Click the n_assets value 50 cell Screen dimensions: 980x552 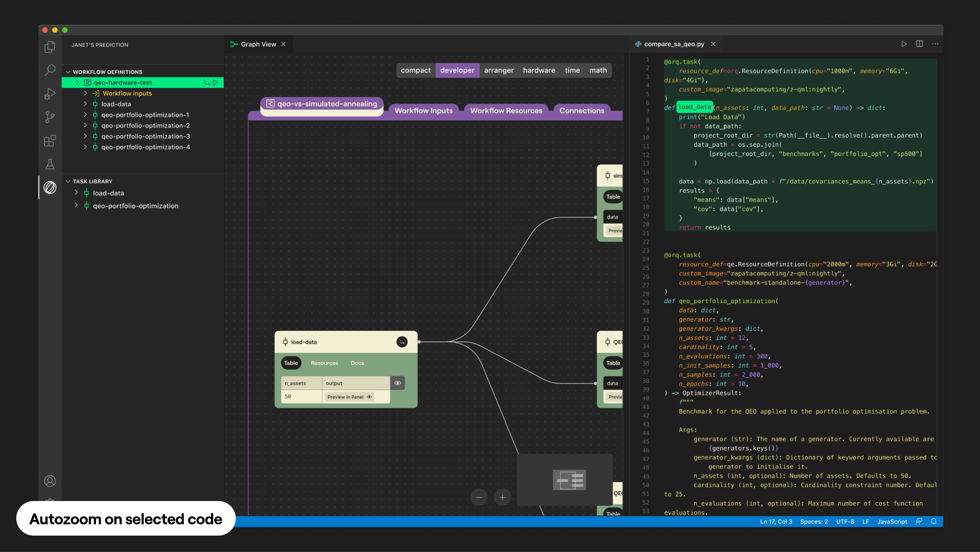click(302, 396)
